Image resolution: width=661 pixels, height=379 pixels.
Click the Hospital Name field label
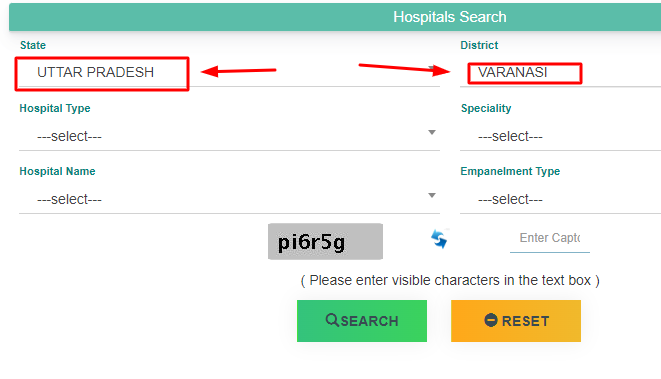pos(57,171)
